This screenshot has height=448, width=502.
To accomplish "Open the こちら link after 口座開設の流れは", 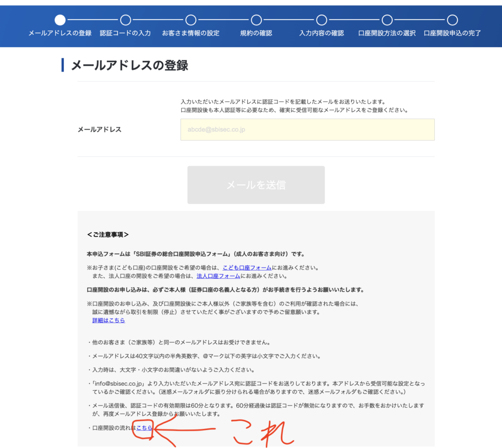I will pyautogui.click(x=144, y=428).
